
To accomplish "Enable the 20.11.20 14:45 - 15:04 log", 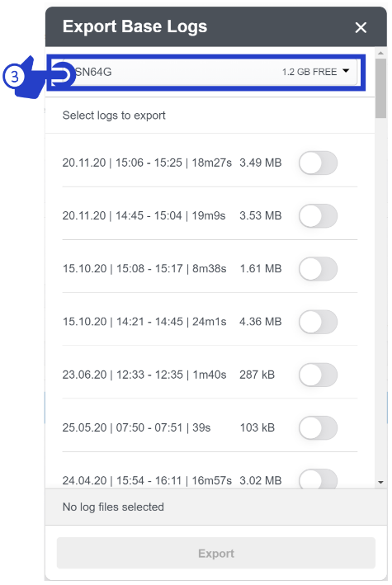I will pos(318,215).
